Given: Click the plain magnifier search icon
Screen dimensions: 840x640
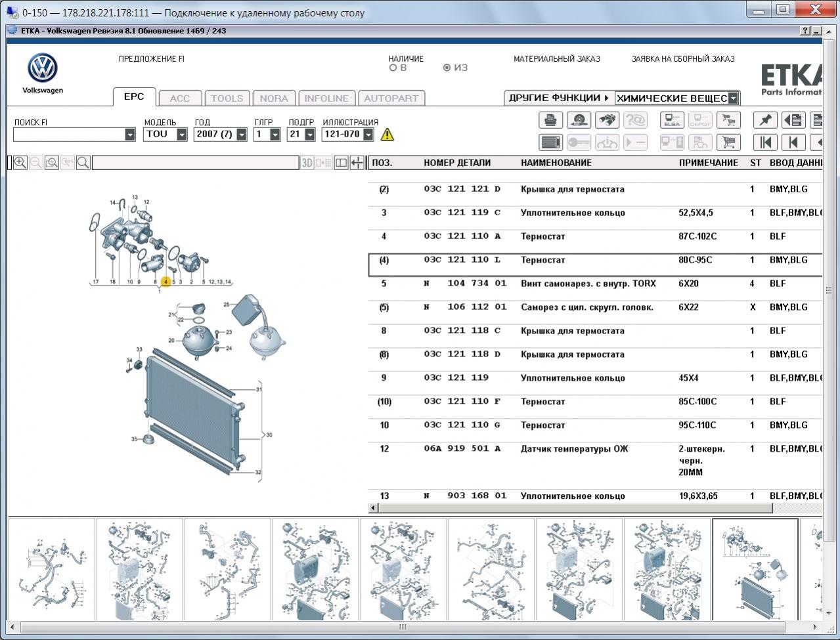Looking at the screenshot, I should pos(83,163).
